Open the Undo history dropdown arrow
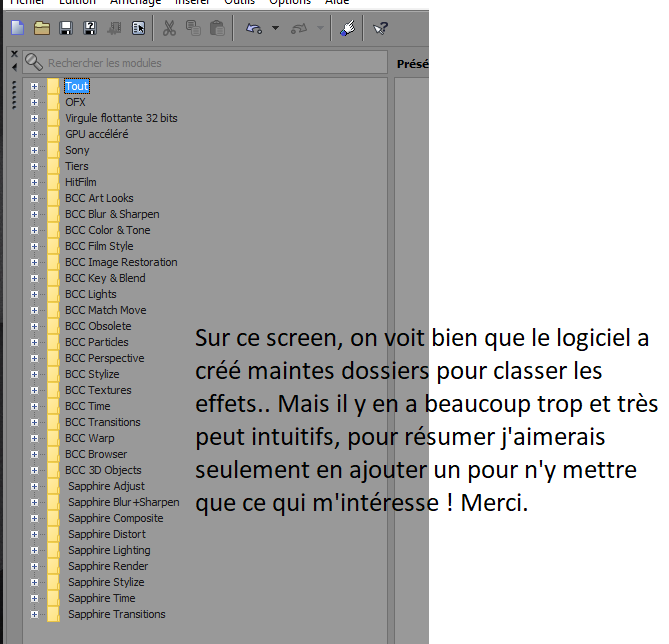The height and width of the screenshot is (644, 669). point(275,29)
